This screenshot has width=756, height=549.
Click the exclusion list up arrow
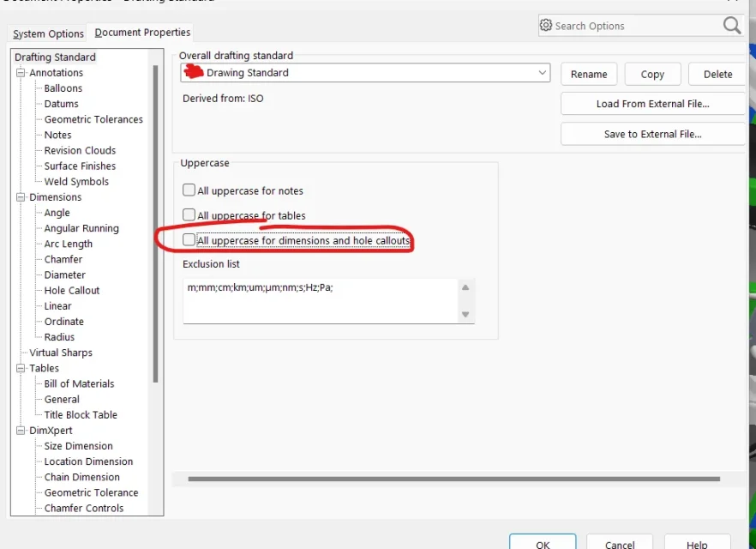click(x=465, y=287)
